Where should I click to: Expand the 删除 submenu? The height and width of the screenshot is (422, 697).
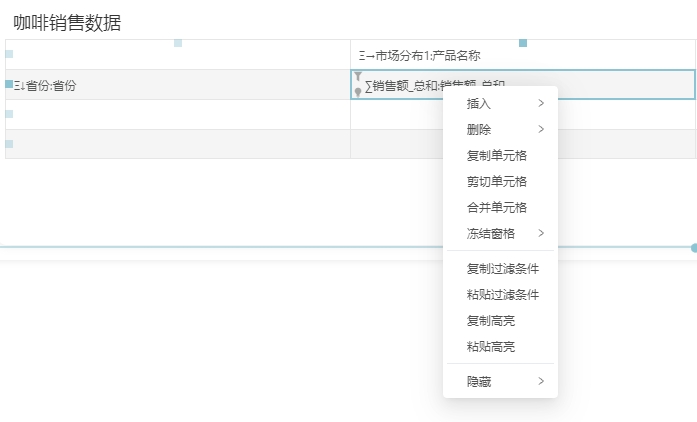coord(500,129)
